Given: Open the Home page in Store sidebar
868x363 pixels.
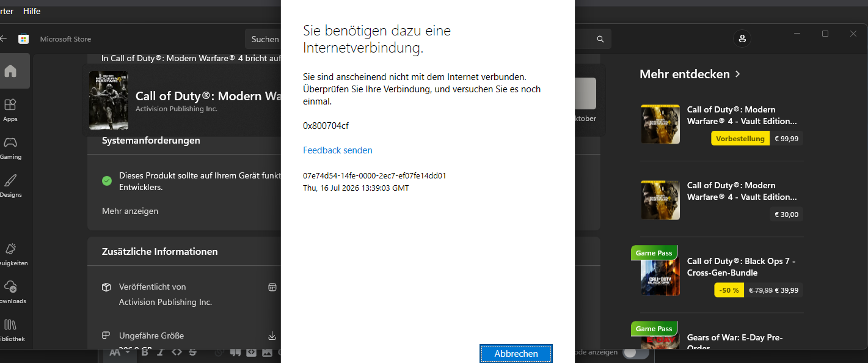Looking at the screenshot, I should pos(10,71).
